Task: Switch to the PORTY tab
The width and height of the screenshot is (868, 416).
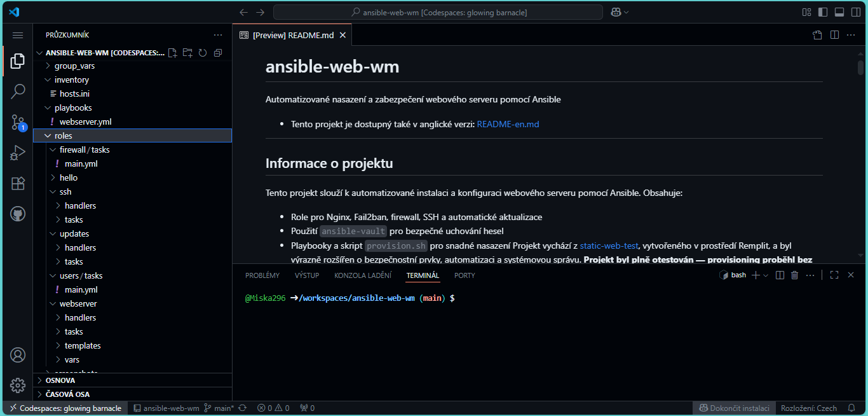Action: (x=465, y=275)
